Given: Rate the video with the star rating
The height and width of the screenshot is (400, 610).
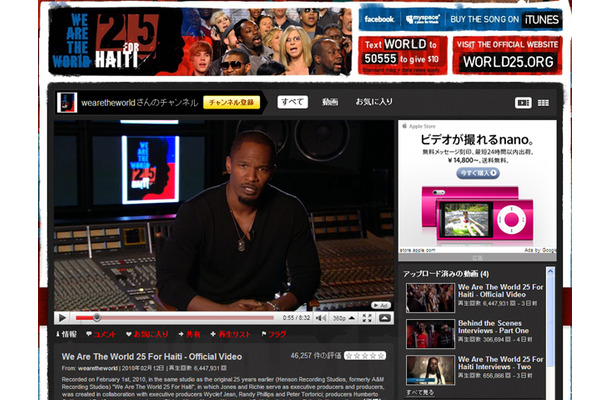Looking at the screenshot, I should (365, 356).
